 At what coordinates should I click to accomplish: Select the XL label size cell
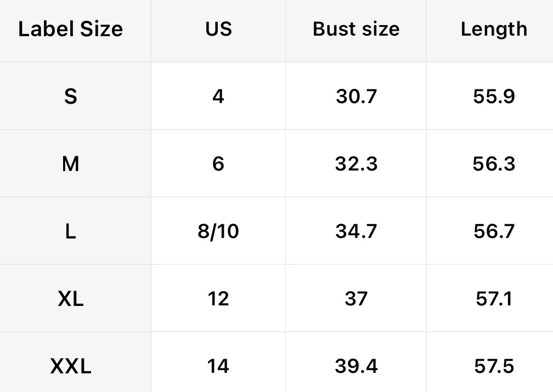pyautogui.click(x=70, y=299)
